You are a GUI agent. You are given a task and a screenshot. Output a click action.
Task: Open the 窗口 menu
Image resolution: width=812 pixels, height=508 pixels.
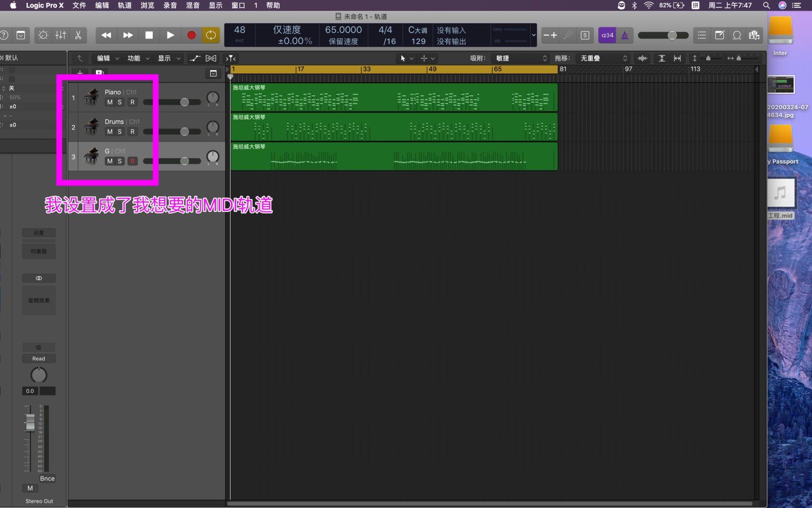coord(238,5)
